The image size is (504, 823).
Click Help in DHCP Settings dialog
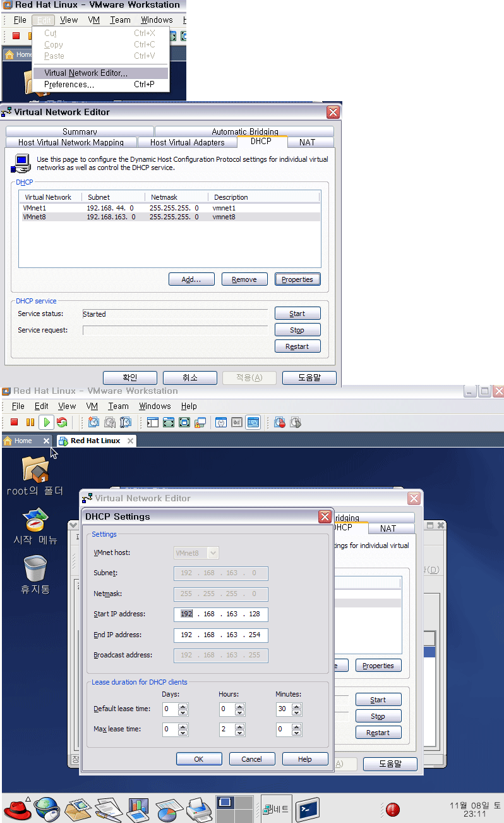pos(305,759)
